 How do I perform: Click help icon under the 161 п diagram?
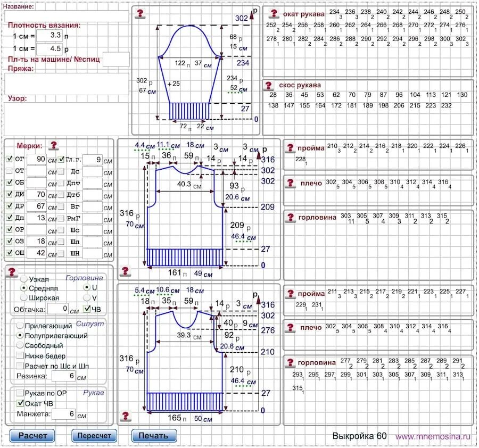coord(125,271)
